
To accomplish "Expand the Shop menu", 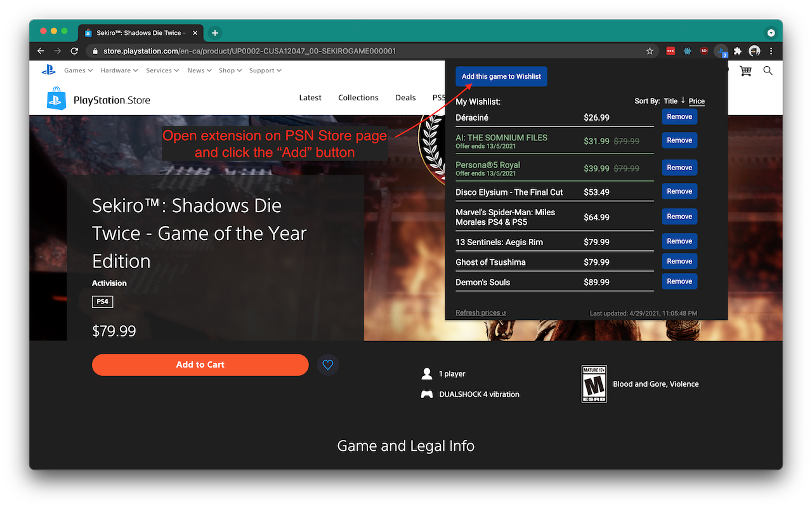I will pos(230,70).
